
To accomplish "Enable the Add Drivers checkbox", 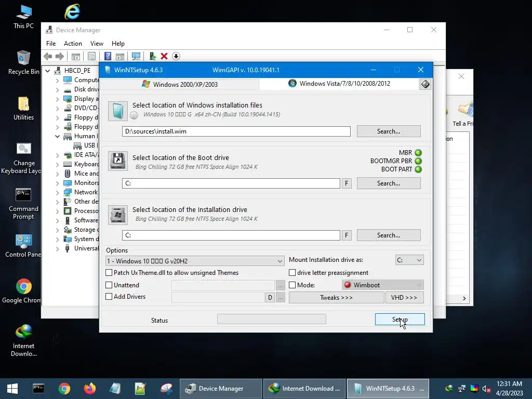I will 109,296.
